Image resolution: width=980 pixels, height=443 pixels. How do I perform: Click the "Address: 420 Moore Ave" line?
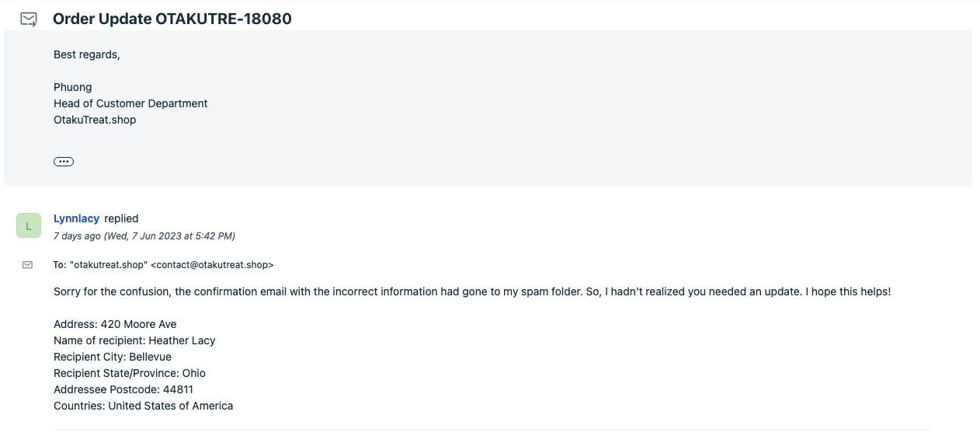point(115,324)
